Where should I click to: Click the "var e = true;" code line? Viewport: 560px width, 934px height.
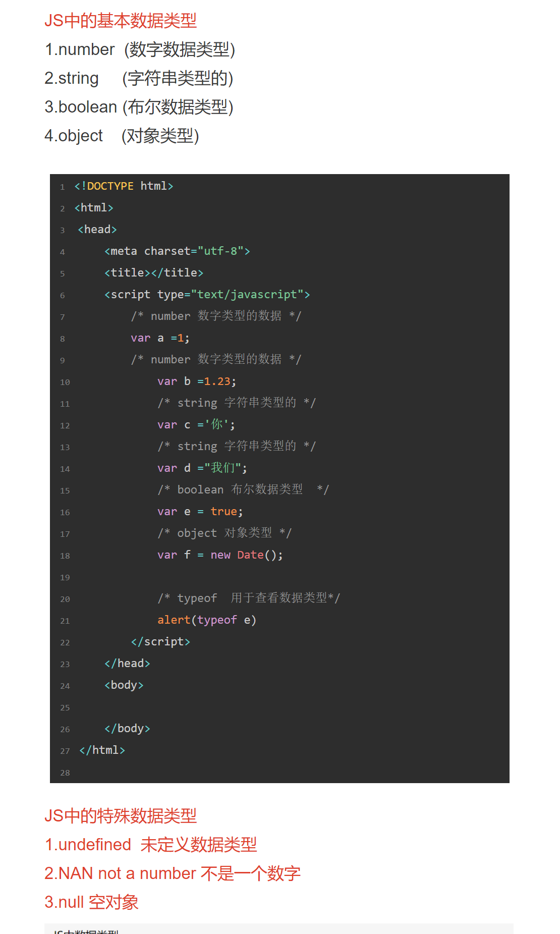[x=200, y=512]
